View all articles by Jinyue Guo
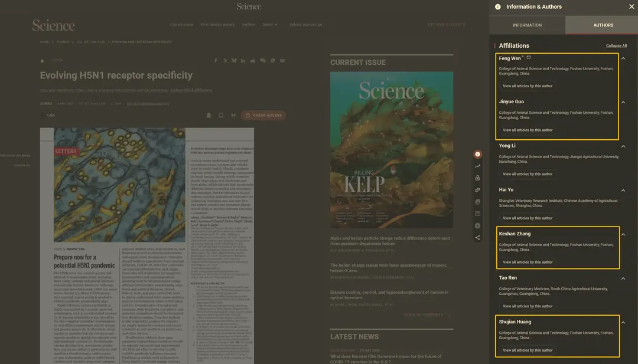Screen dimensions: 638x364 528,130
